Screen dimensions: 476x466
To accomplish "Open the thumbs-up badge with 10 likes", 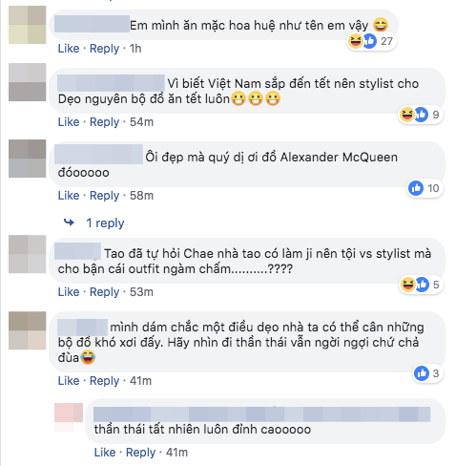I will [425, 188].
